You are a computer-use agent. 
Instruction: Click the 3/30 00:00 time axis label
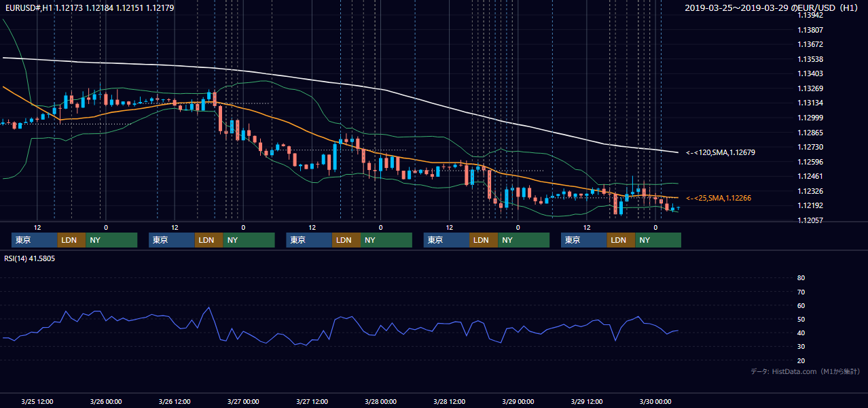point(655,401)
